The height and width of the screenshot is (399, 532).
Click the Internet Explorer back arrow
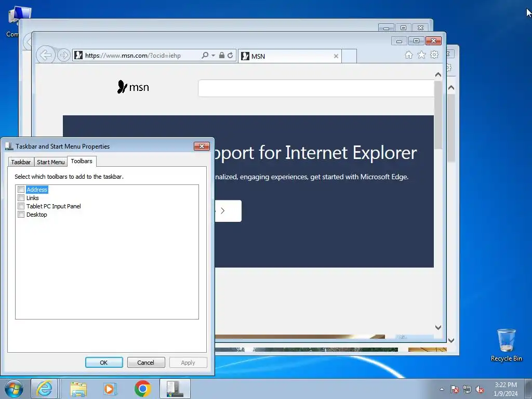point(46,55)
